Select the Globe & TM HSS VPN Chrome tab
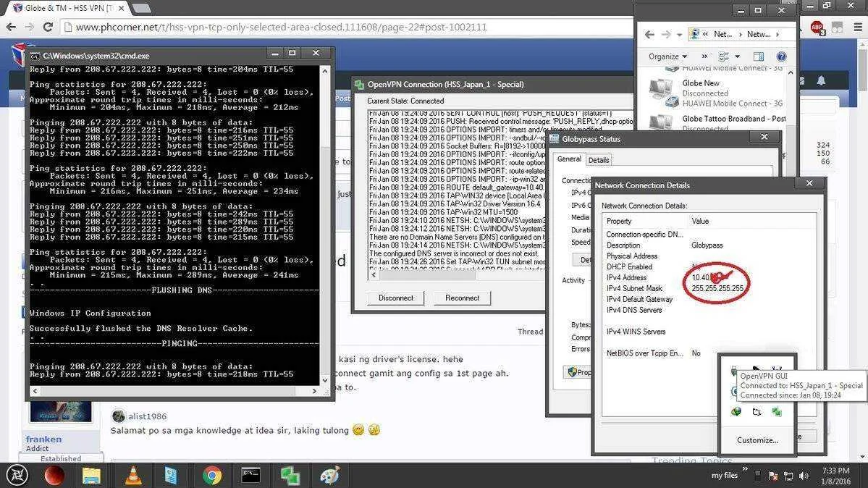This screenshot has width=868, height=488. [x=69, y=8]
